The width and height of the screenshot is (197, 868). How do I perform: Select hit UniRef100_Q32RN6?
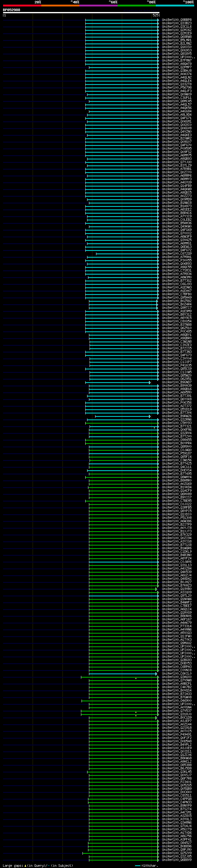click(176, 419)
